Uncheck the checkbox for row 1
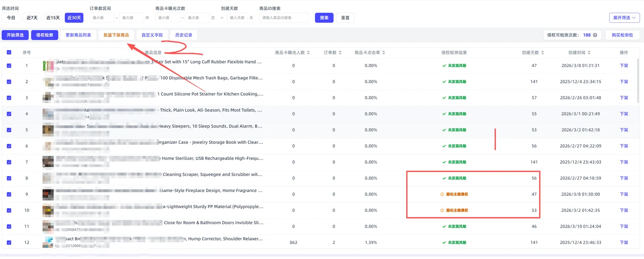 pyautogui.click(x=9, y=66)
